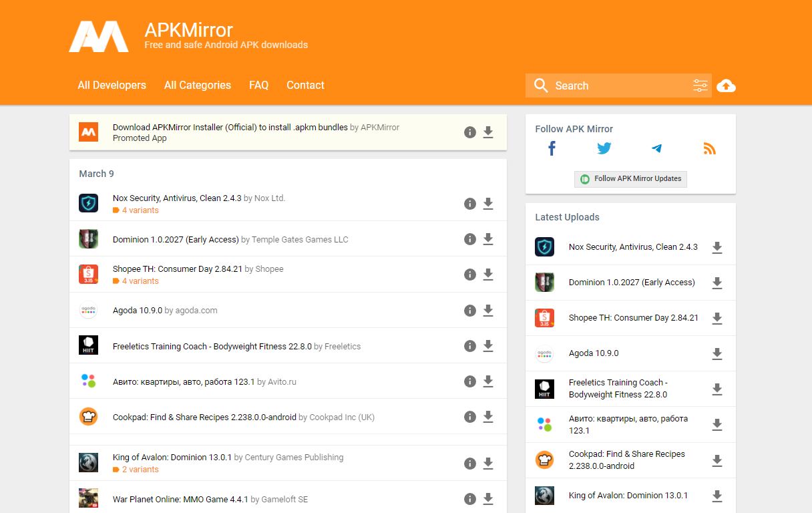812x513 pixels.
Task: Download APKMirror Installer from promoted row
Action: pyautogui.click(x=488, y=132)
